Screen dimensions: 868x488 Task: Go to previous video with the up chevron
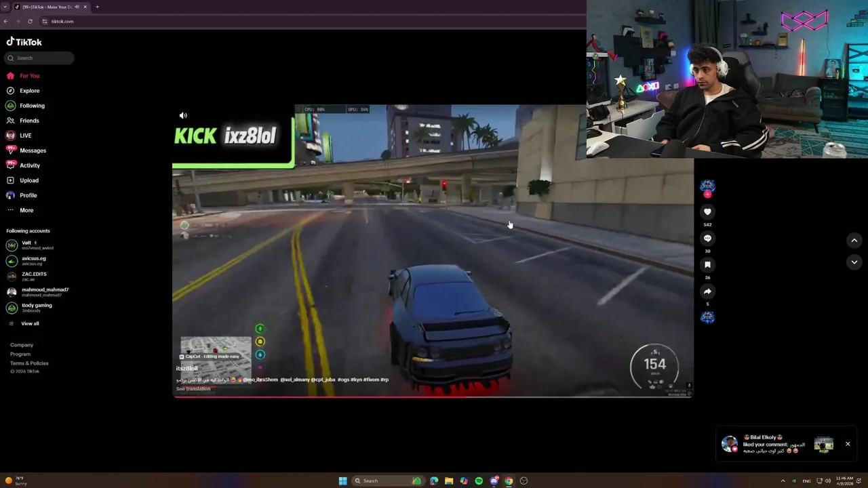tap(854, 241)
